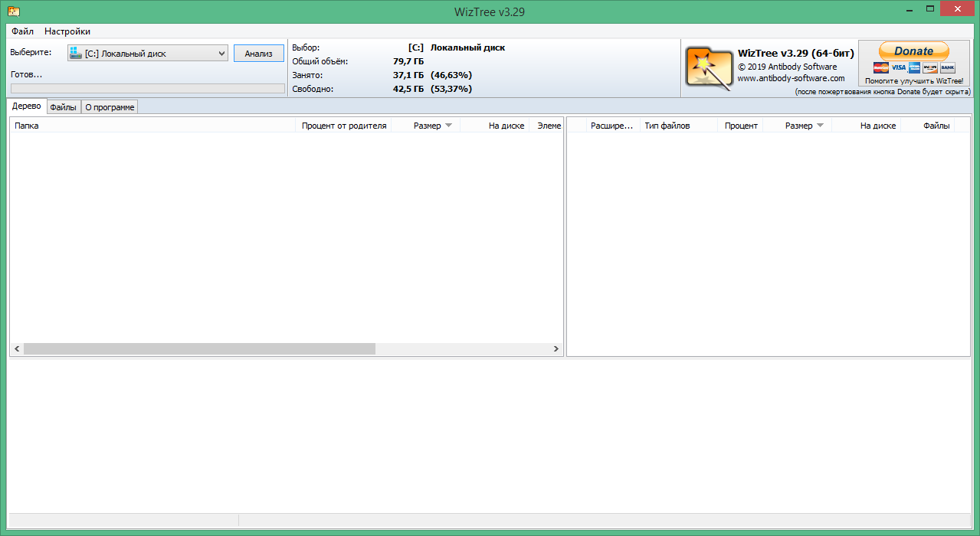
Task: Open the Настройки menu
Action: click(x=67, y=31)
